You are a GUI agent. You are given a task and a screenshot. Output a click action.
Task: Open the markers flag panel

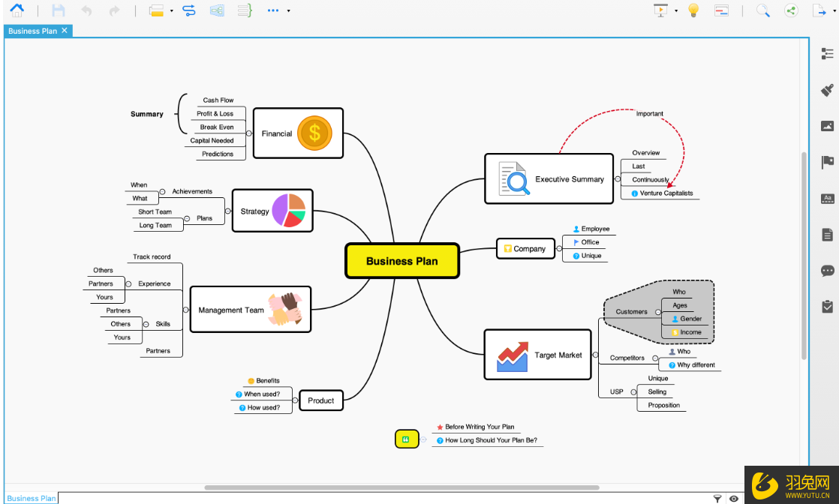point(827,162)
